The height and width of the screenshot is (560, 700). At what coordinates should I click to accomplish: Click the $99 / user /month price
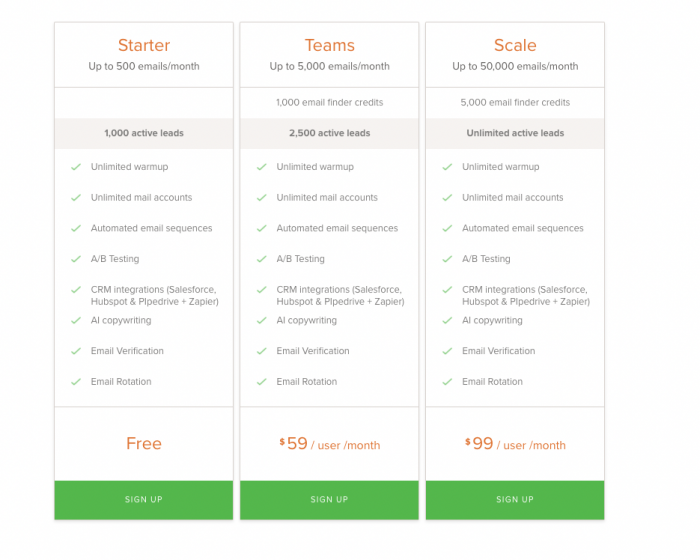coord(515,444)
